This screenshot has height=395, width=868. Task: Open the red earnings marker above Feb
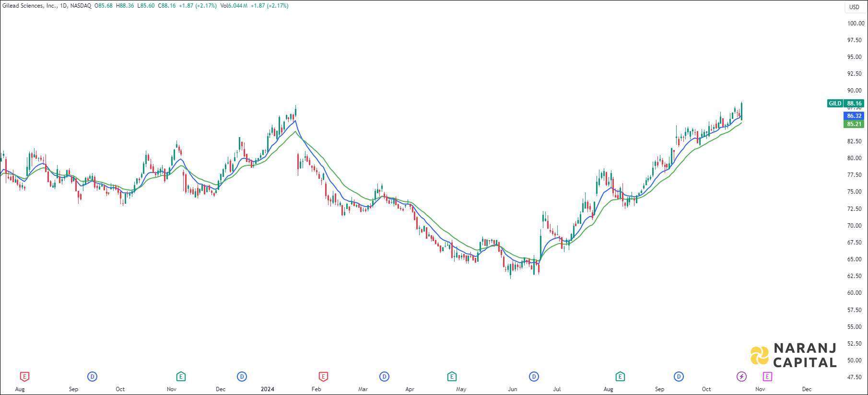[x=323, y=377]
